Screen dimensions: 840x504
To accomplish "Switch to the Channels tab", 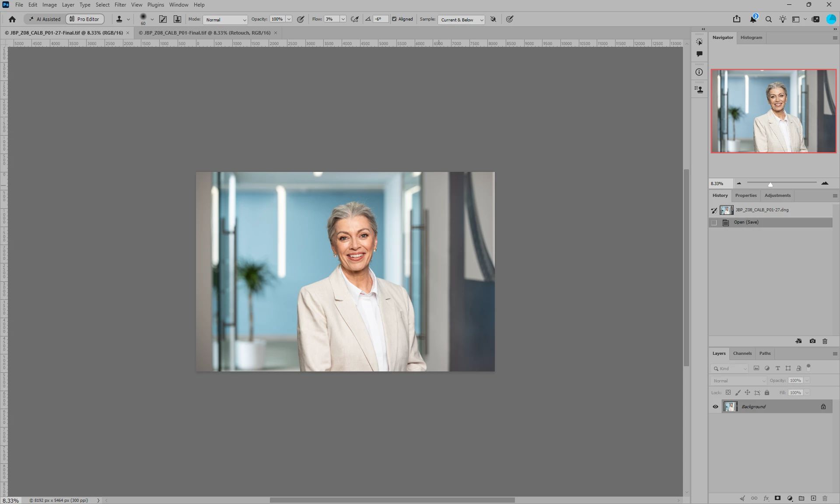I will pyautogui.click(x=742, y=353).
